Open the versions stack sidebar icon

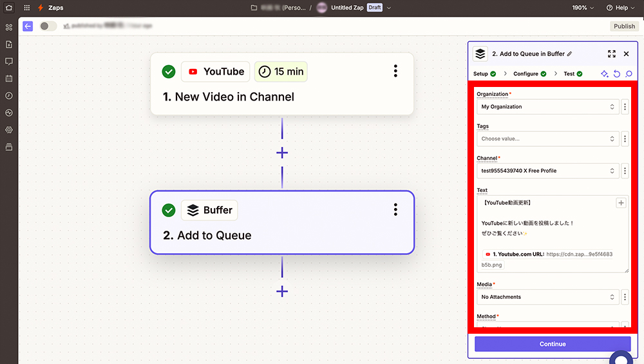click(9, 147)
